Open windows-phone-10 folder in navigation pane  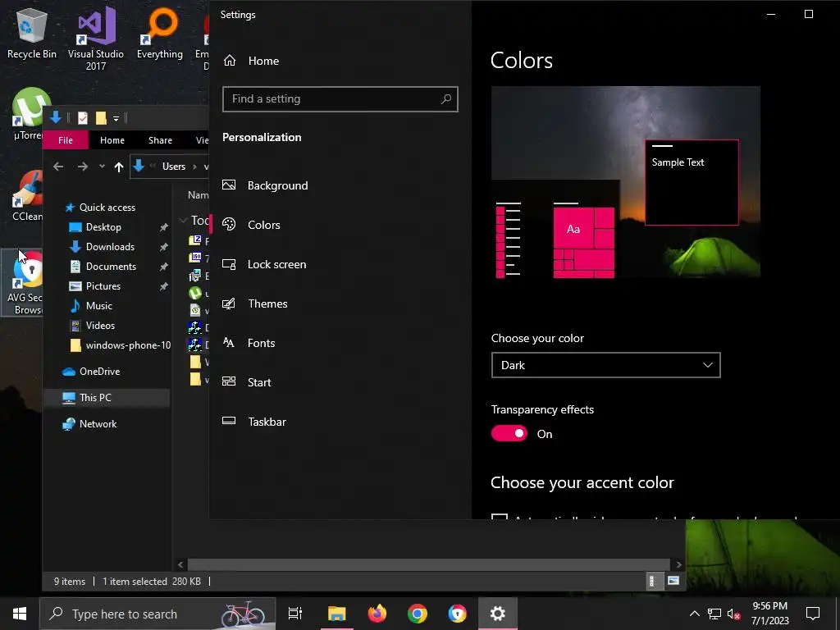point(120,345)
